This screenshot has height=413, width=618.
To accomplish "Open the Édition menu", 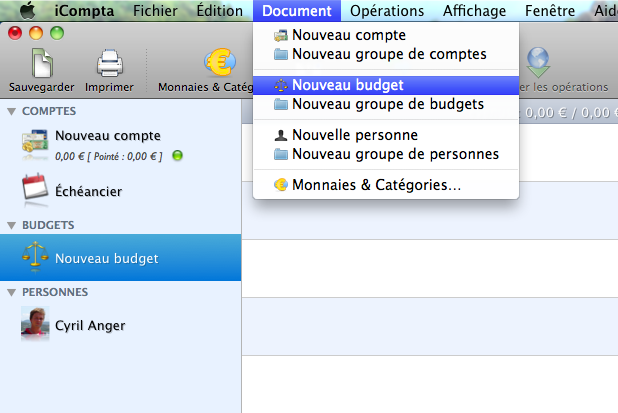I will tap(220, 11).
